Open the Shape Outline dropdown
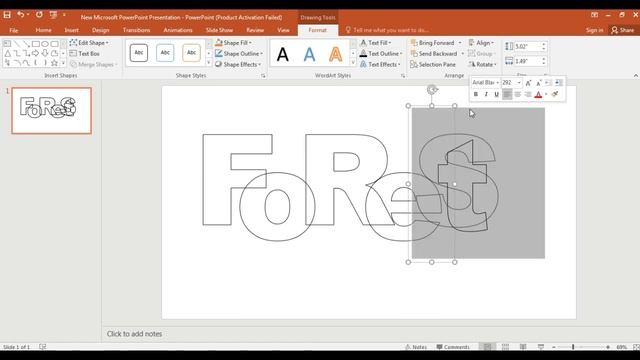640x360 pixels. [x=239, y=53]
